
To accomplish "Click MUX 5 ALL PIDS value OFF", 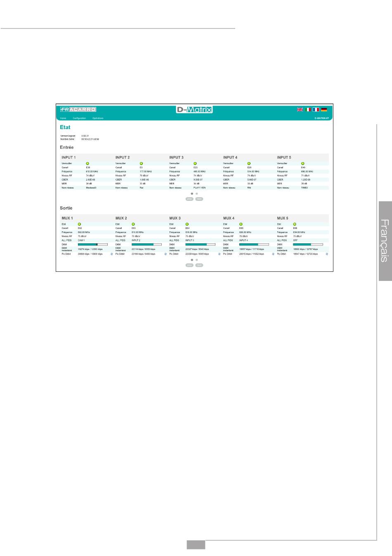I will (295, 240).
